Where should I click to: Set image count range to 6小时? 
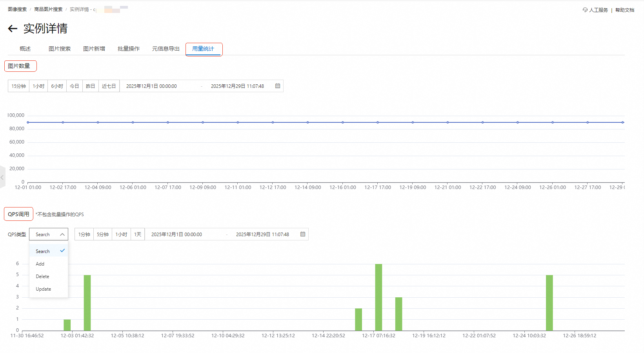coord(57,86)
